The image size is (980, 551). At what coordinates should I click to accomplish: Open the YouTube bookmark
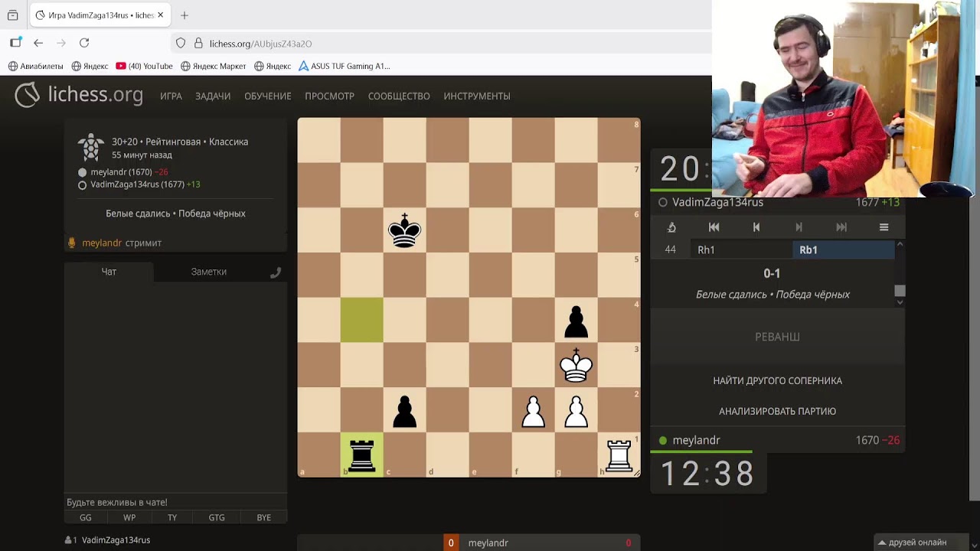point(144,66)
